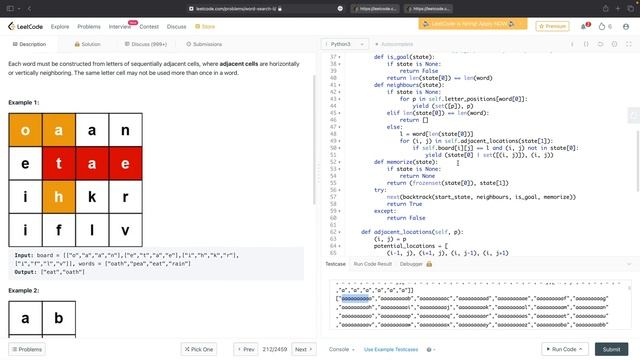Open the Contest nav link
This screenshot has width=640, height=360.
tap(149, 27)
